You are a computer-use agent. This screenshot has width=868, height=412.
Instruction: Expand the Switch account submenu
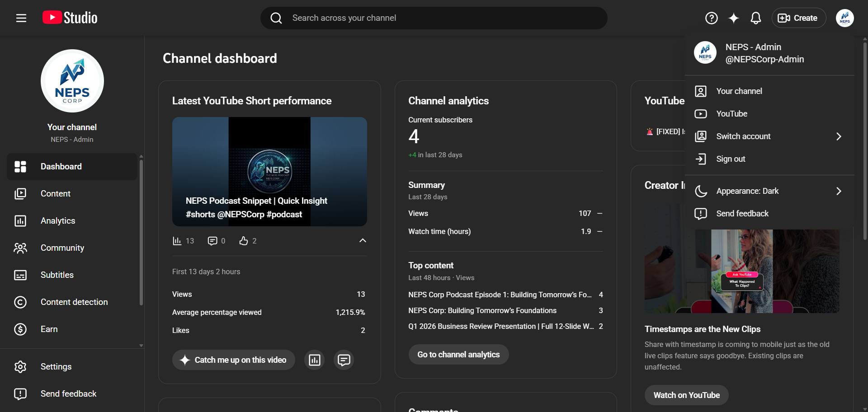point(769,136)
